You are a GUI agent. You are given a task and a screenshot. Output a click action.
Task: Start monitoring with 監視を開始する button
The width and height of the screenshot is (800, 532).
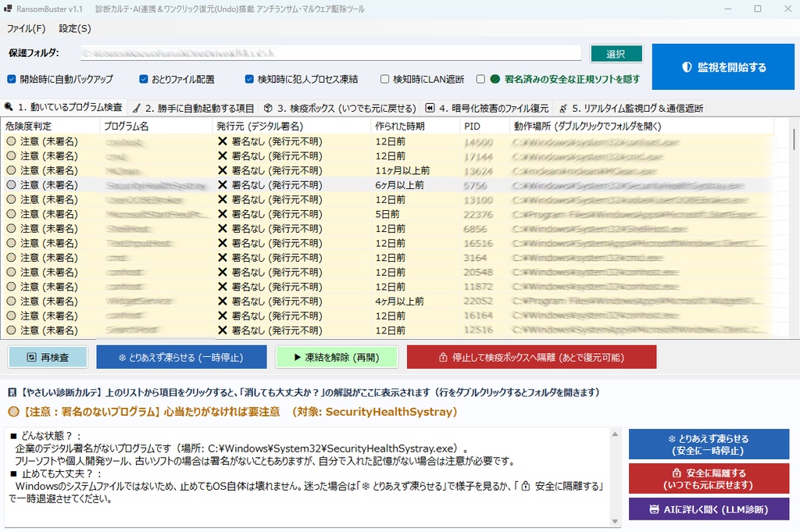[x=723, y=67]
